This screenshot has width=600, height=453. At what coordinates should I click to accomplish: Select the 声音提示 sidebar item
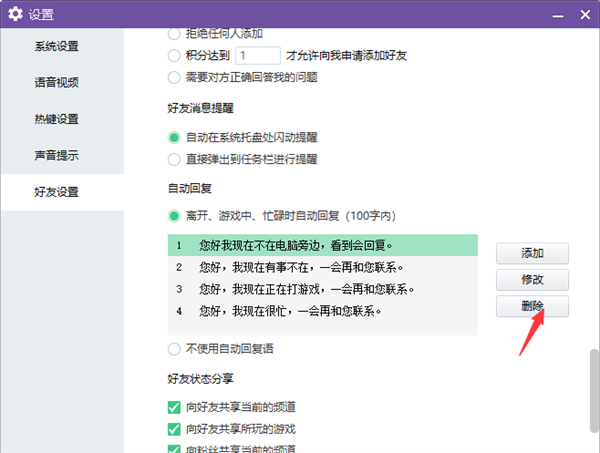56,155
